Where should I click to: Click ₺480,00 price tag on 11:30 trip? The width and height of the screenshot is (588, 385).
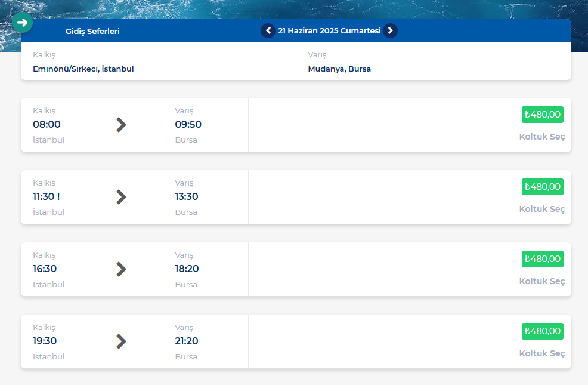pyautogui.click(x=542, y=187)
